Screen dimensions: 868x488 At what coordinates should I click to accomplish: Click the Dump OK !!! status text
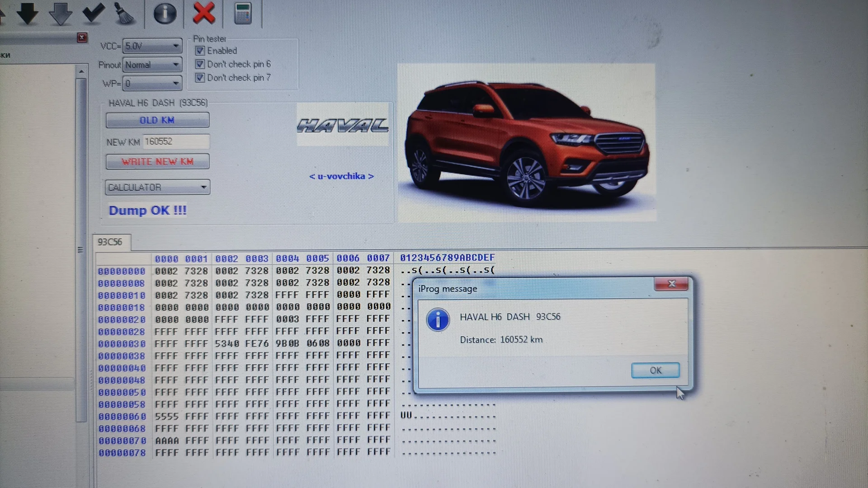point(148,211)
